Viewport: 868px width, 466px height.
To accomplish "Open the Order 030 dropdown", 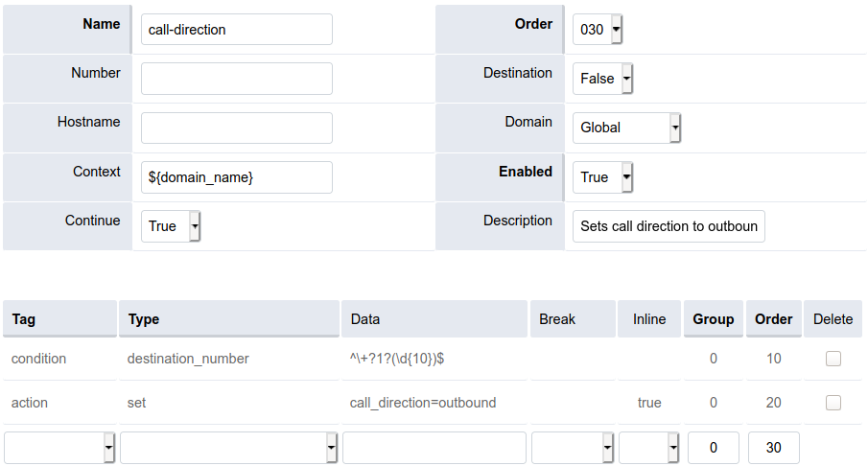I will coord(598,30).
